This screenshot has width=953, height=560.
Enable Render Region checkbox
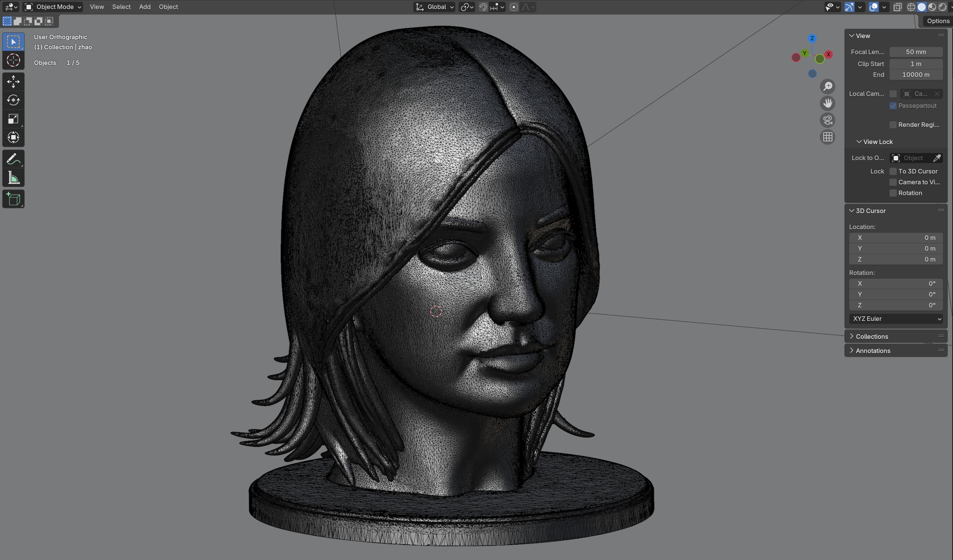893,125
